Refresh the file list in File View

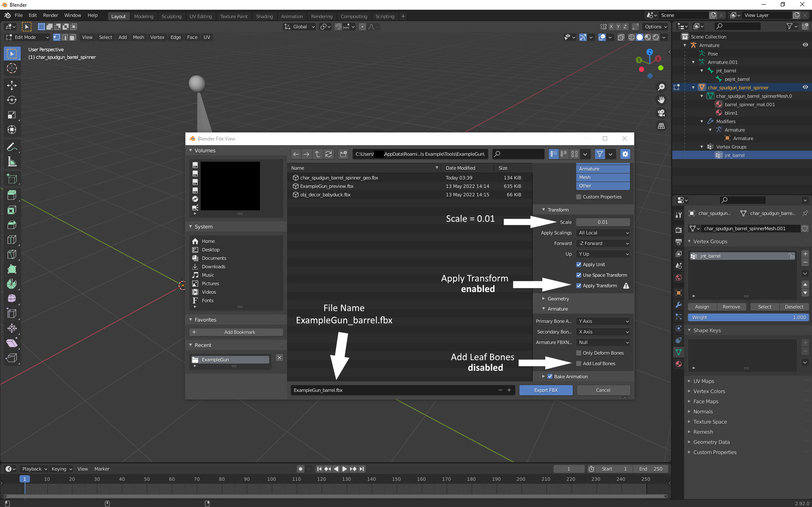(x=329, y=154)
